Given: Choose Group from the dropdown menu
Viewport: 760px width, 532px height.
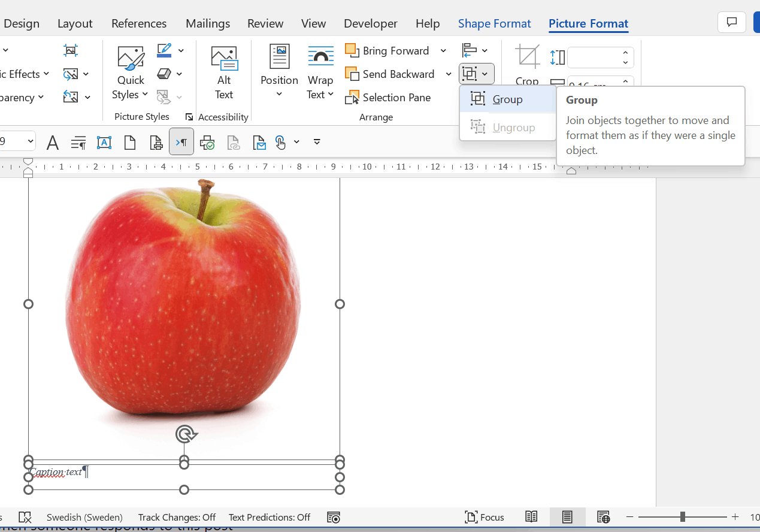Looking at the screenshot, I should point(508,99).
